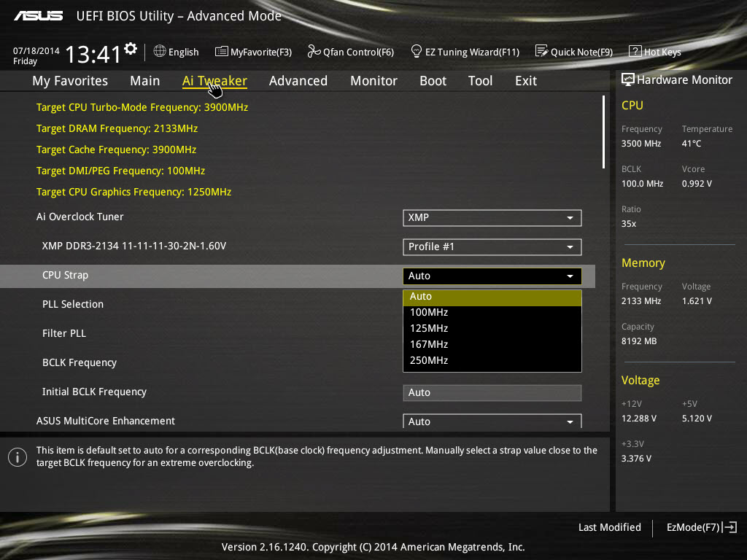The height and width of the screenshot is (560, 747).
Task: Launch EZ Tuning Wizard bulb icon
Action: [416, 51]
